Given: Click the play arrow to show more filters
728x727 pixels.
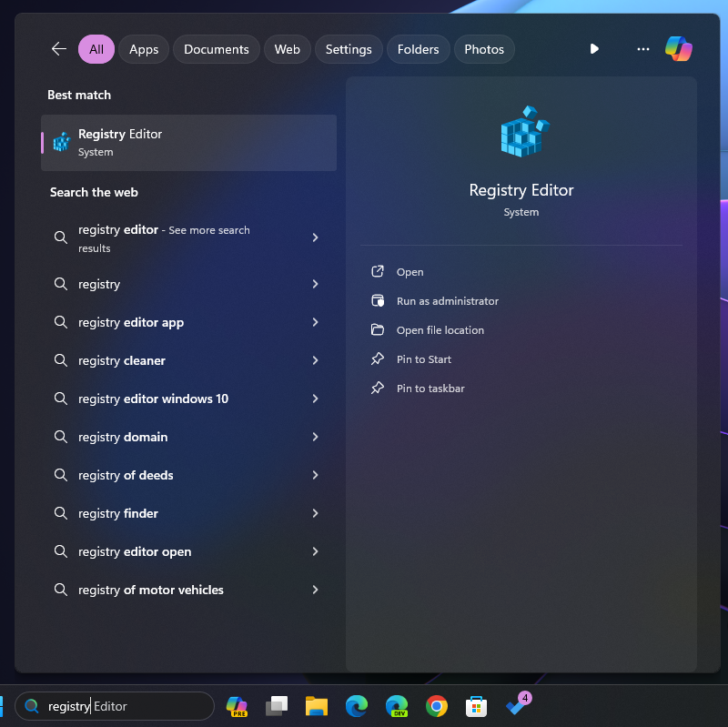Looking at the screenshot, I should click(594, 49).
